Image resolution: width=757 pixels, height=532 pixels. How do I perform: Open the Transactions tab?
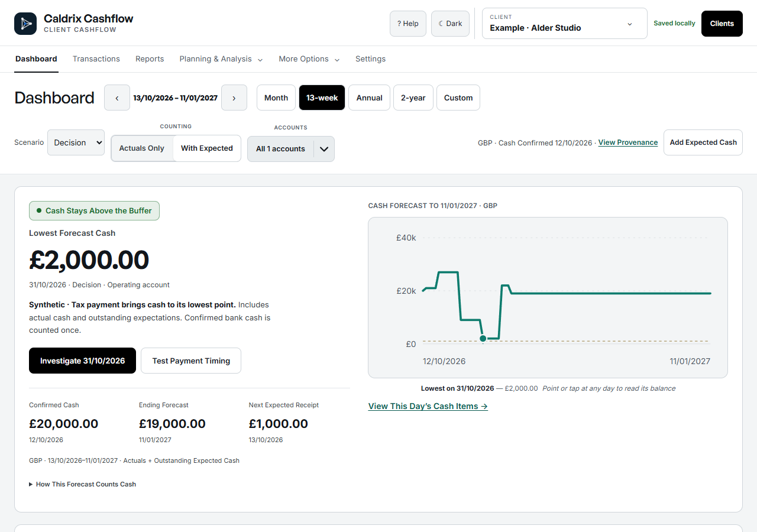pos(96,59)
